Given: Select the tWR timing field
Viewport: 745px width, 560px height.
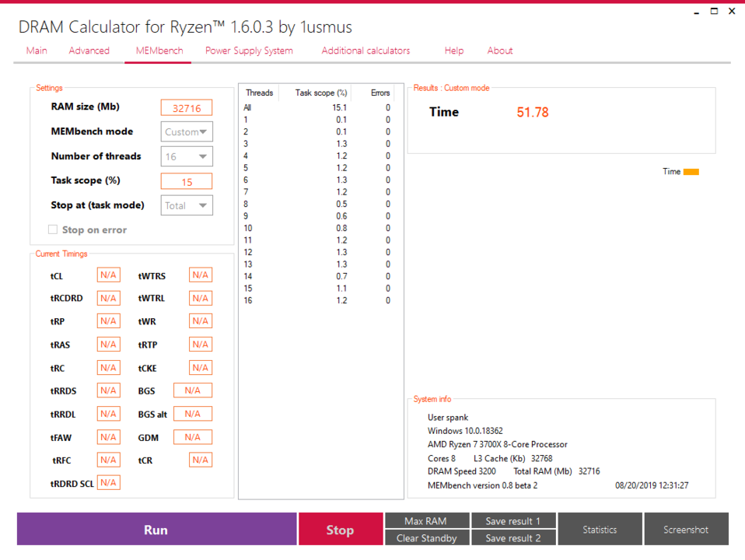Looking at the screenshot, I should (x=201, y=321).
